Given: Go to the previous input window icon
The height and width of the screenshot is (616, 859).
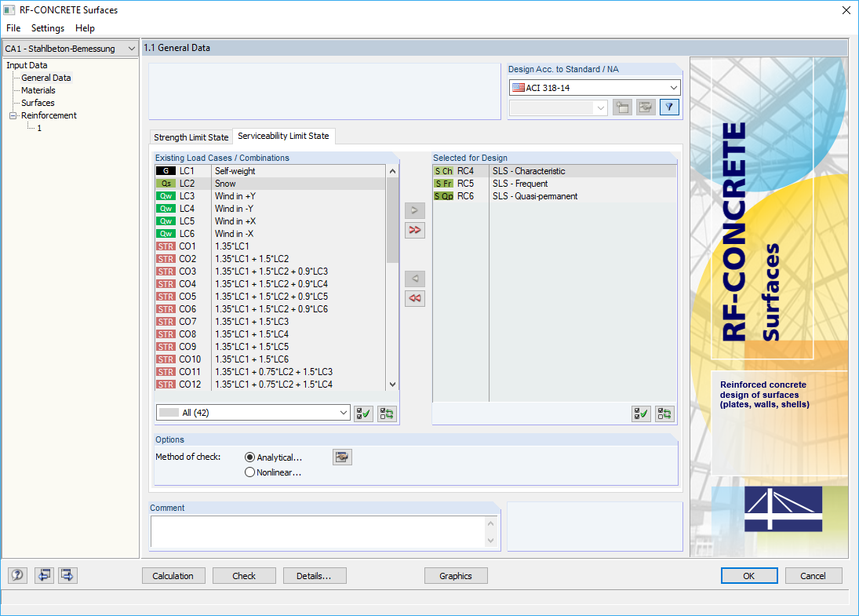Looking at the screenshot, I should coord(45,575).
